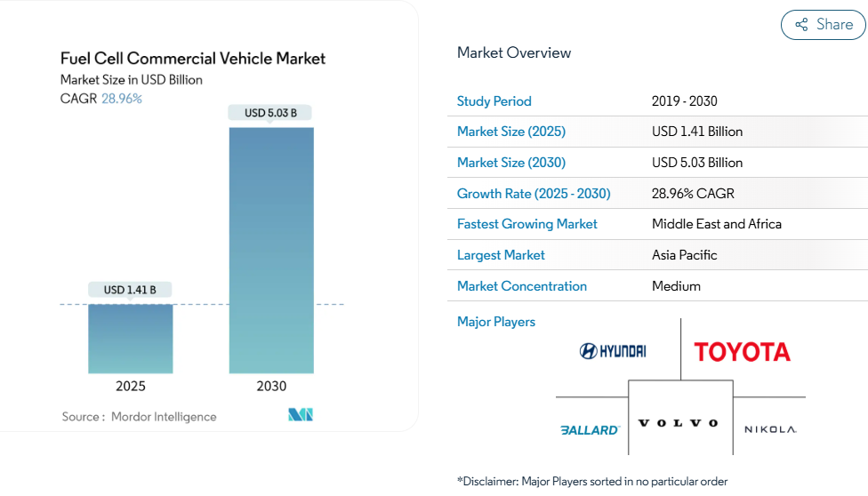Click the Largest Market label
This screenshot has height=496, width=868.
click(x=501, y=255)
